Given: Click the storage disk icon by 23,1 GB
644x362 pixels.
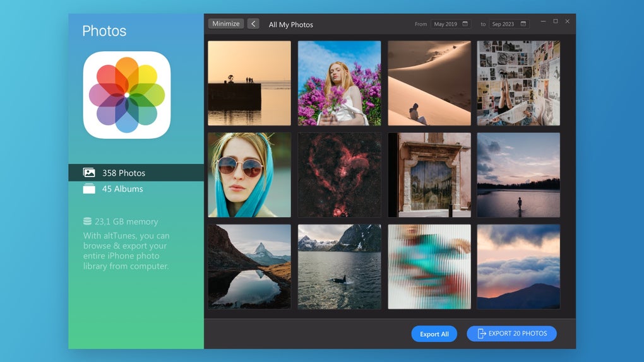Looking at the screenshot, I should [x=87, y=221].
